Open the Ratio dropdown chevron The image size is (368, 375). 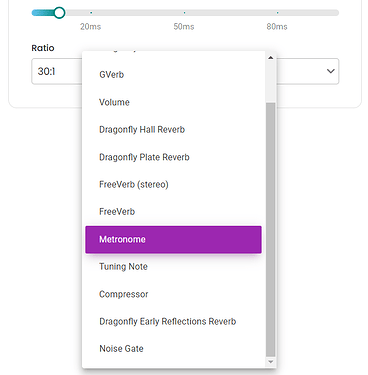coord(331,71)
